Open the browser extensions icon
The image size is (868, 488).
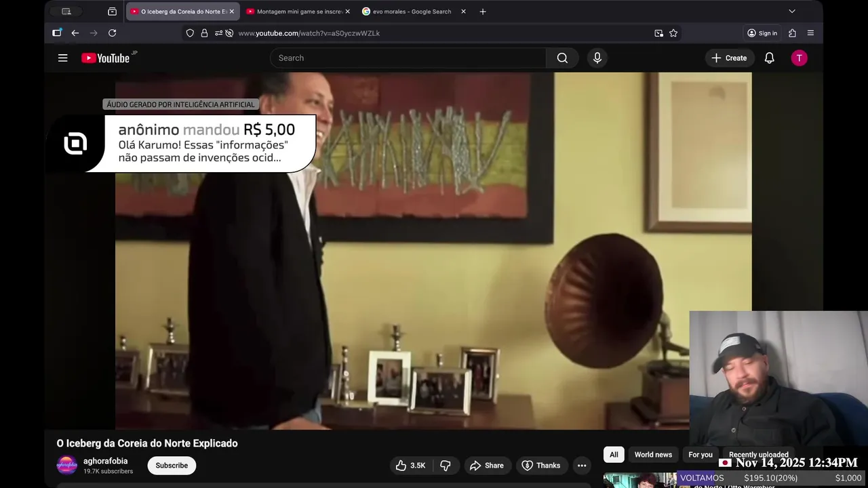point(792,33)
